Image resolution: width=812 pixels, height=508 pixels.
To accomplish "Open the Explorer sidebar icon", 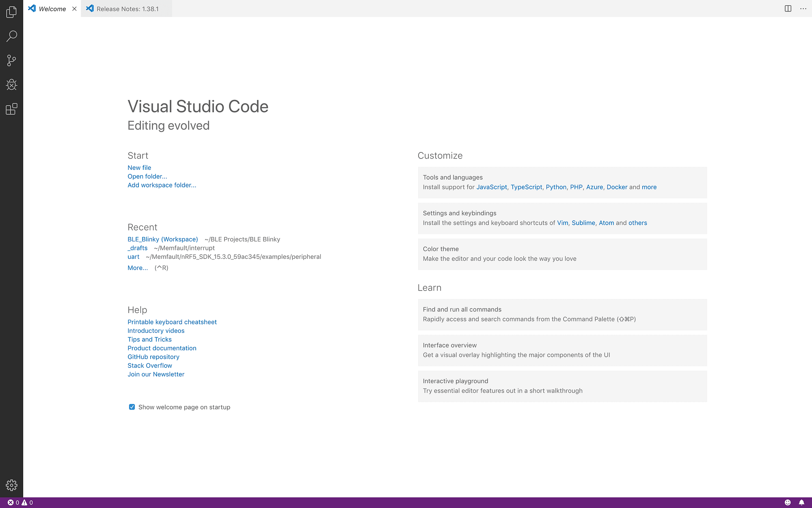I will pyautogui.click(x=11, y=12).
